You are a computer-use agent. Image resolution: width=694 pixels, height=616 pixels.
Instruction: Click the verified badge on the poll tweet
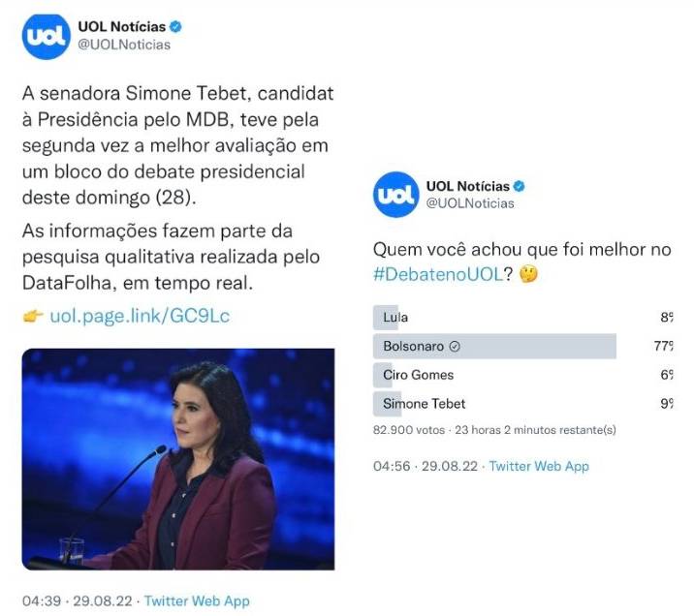pos(520,186)
